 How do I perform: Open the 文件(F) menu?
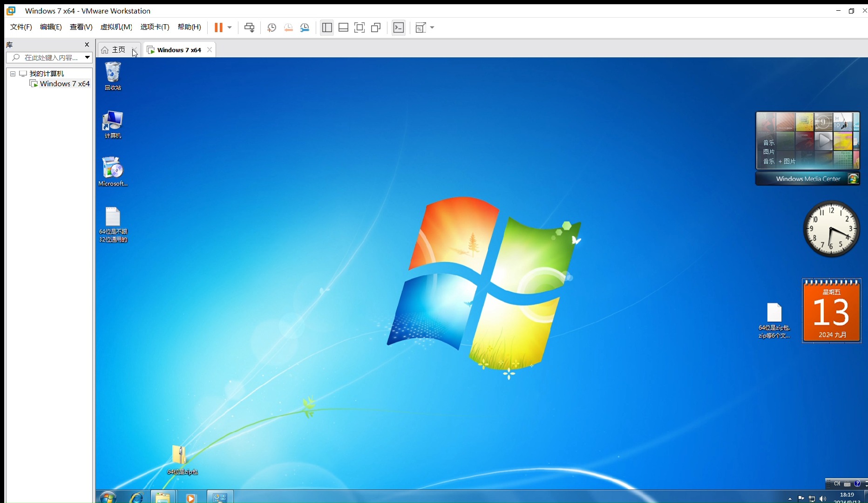21,27
